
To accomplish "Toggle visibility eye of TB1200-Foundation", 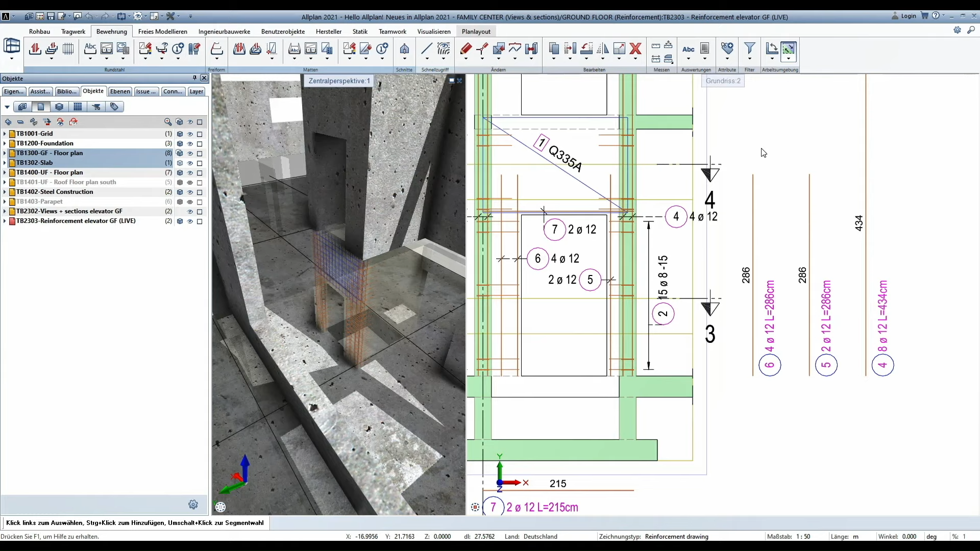I will pos(190,144).
